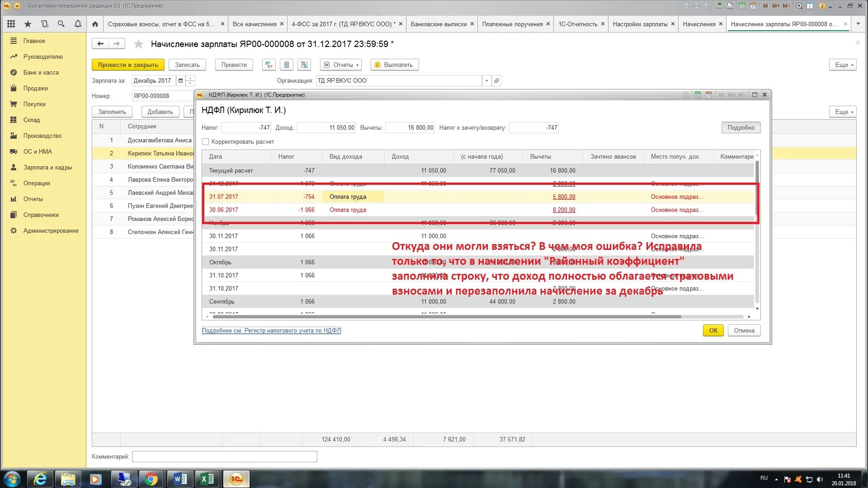Switch to the 1С-Отчетность tab
This screenshot has width=868, height=488.
578,24
